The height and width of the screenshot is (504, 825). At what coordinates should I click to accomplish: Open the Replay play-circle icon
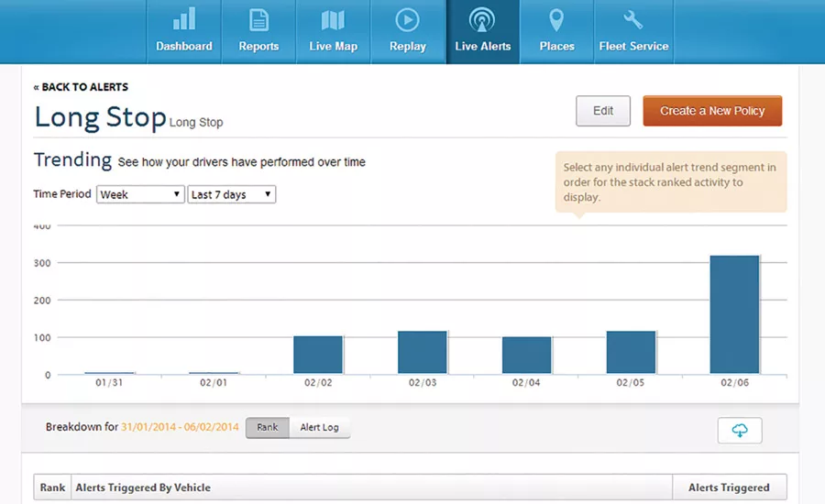tap(407, 20)
